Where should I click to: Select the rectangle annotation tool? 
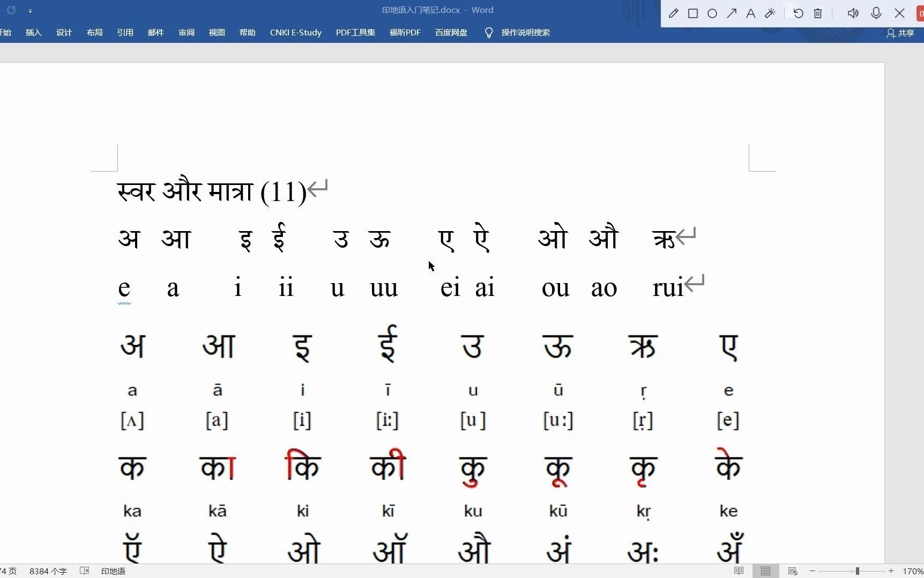click(x=693, y=13)
